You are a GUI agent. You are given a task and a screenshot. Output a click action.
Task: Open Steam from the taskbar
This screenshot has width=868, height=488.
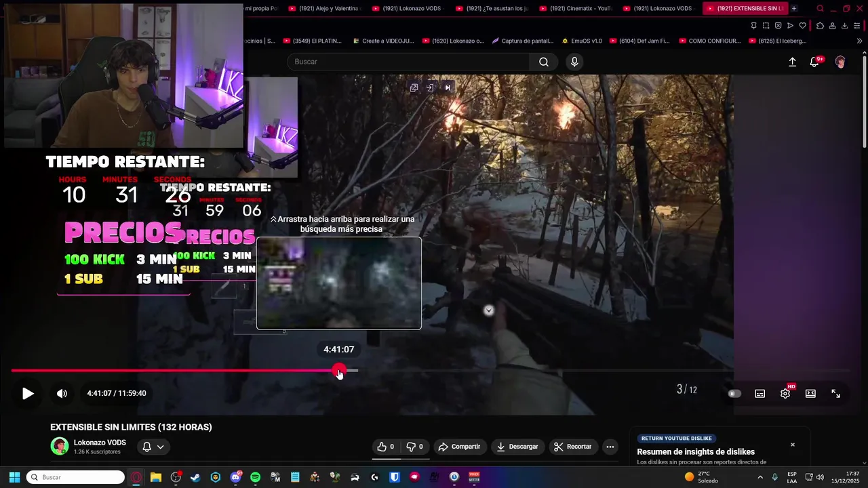click(195, 477)
